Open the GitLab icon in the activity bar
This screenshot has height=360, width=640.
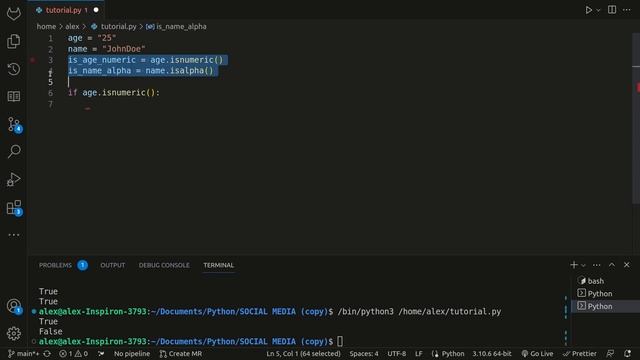tap(13, 13)
